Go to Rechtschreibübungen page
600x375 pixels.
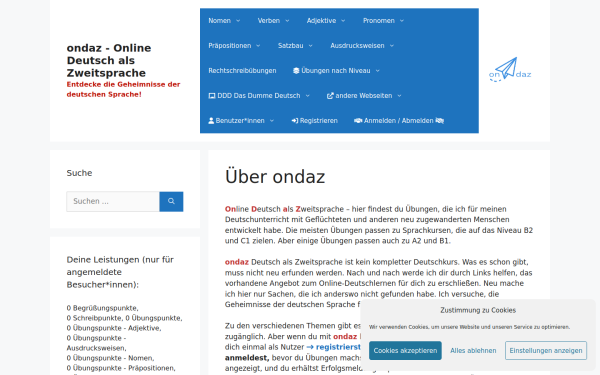242,71
